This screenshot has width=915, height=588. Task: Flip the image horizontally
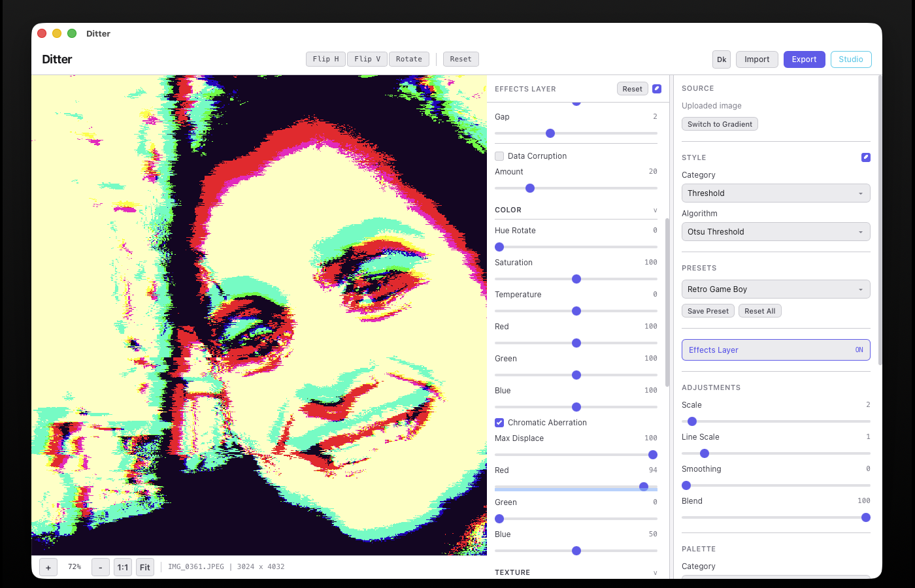[325, 59]
